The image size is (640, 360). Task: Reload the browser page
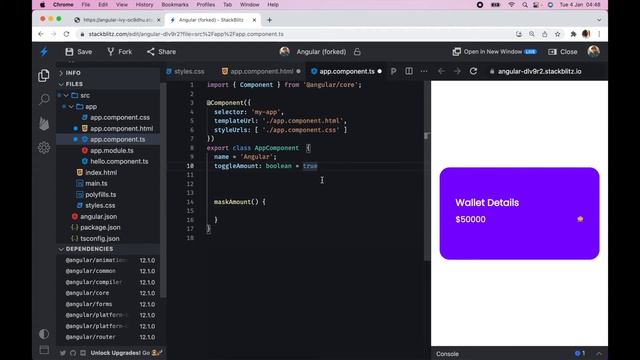(66, 34)
